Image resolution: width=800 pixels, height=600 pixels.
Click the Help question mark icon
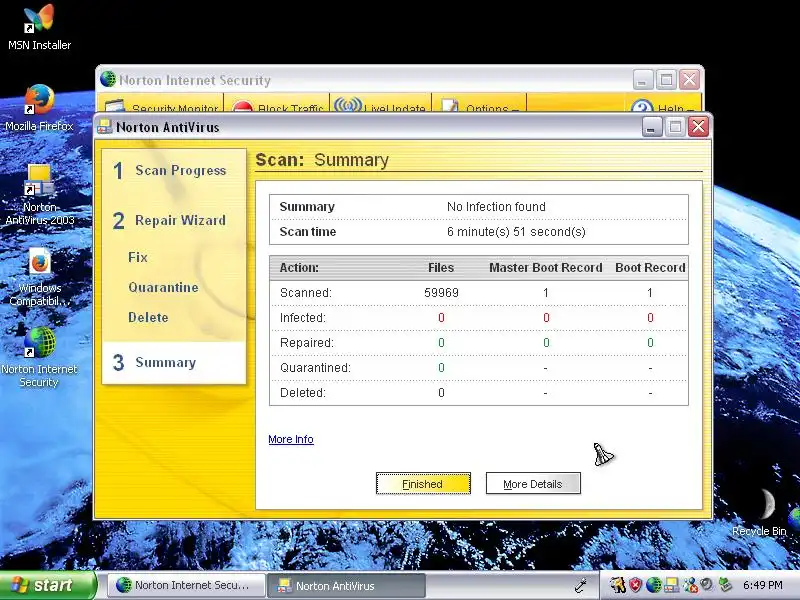642,106
